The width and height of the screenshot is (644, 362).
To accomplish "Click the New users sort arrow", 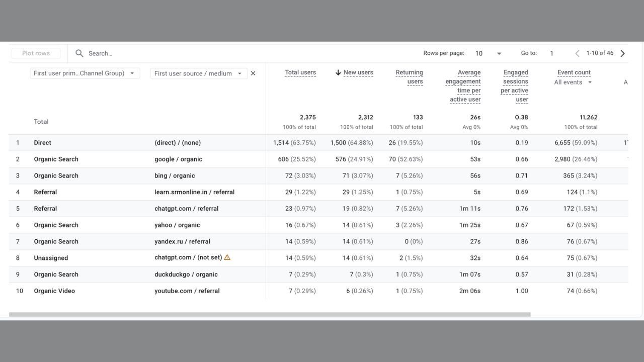I will point(338,73).
